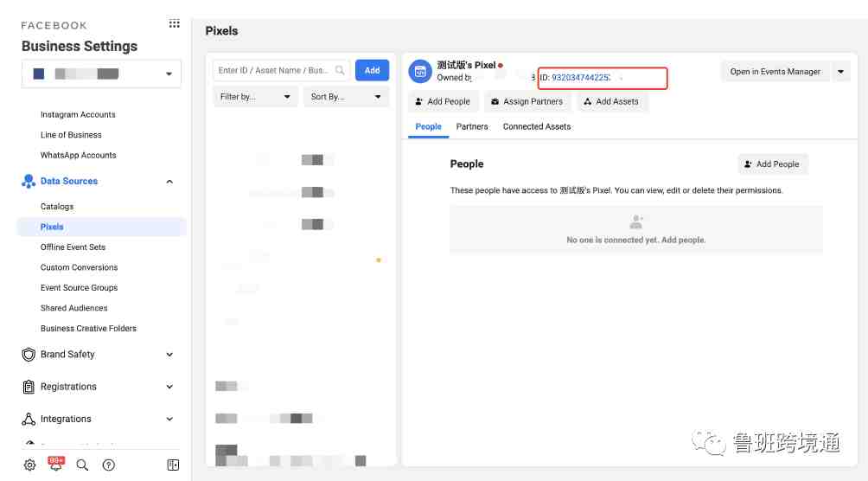Click the search icon in asset field
Screen dimensions: 868x481
tap(340, 70)
